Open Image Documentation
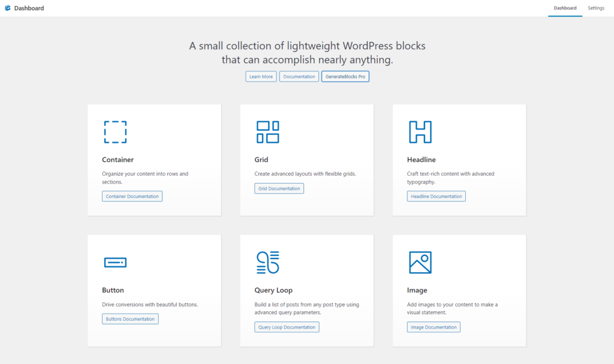Viewport: 614px width, 364px height. [x=434, y=327]
